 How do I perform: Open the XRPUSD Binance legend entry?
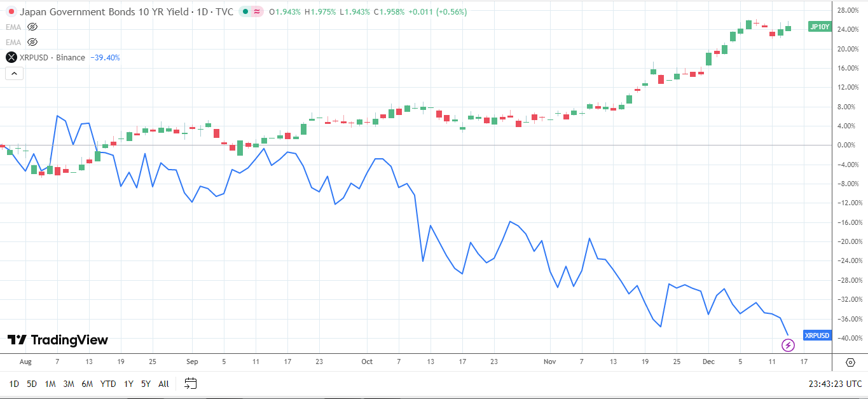(x=51, y=57)
